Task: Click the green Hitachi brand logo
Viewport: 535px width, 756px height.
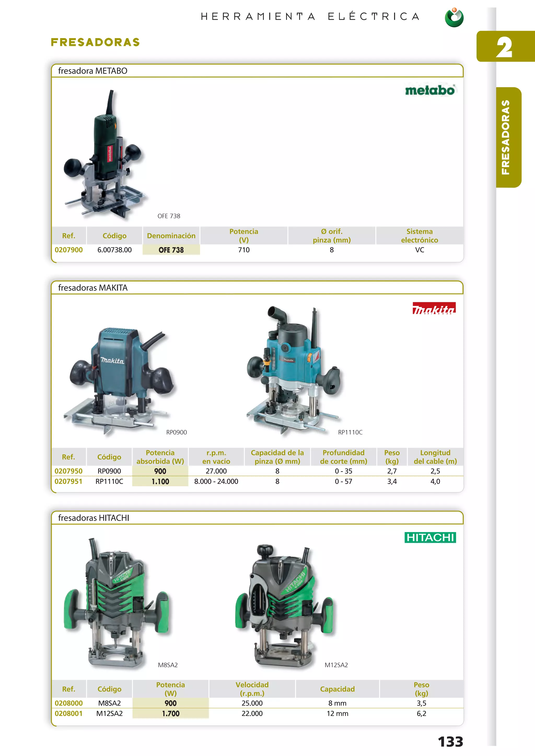Action: pos(430,537)
